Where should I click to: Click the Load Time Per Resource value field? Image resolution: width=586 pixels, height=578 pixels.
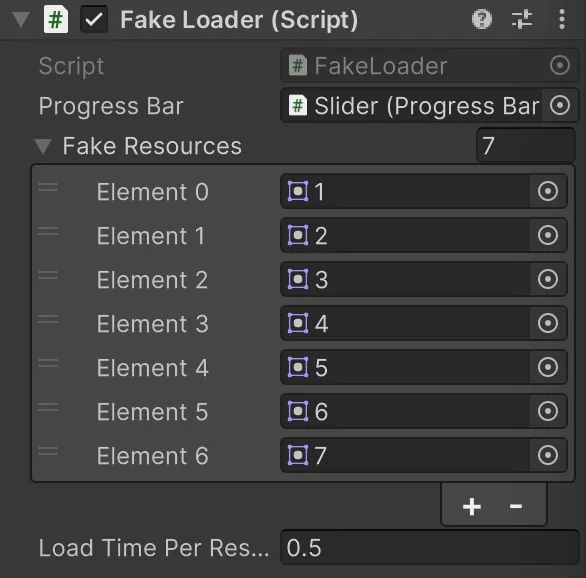(x=429, y=548)
